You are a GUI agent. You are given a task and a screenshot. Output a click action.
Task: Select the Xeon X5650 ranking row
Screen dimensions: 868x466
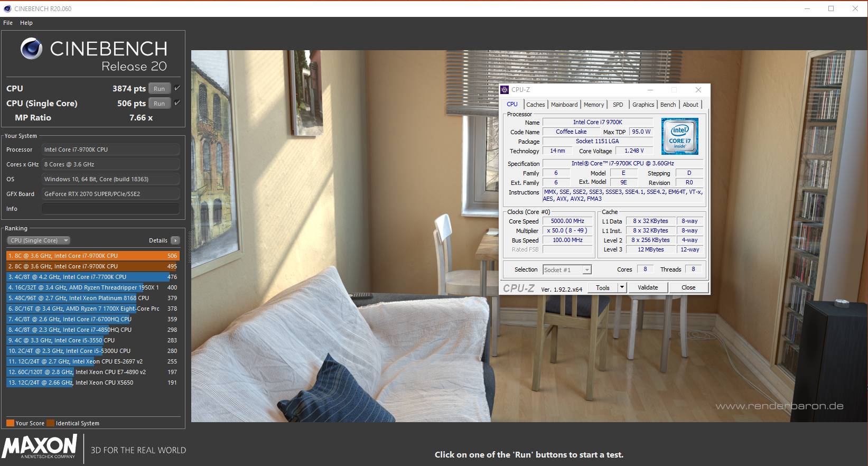pos(93,383)
